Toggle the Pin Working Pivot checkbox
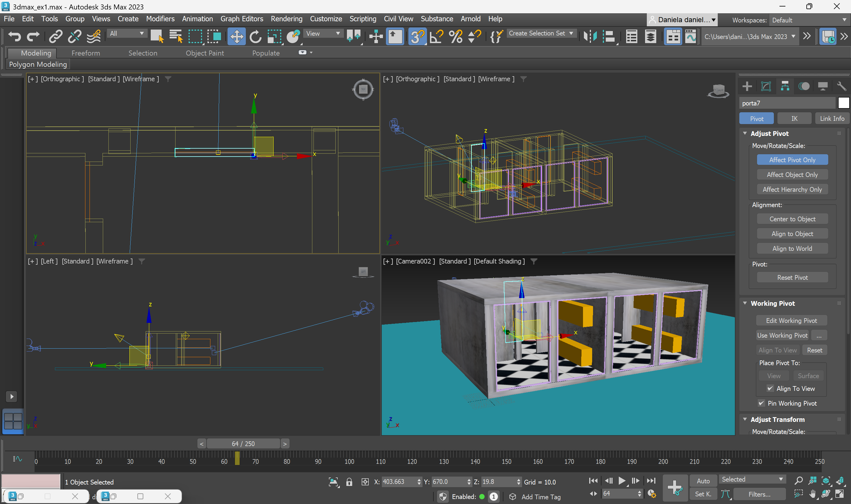Screen dimensions: 851x504 (761, 403)
